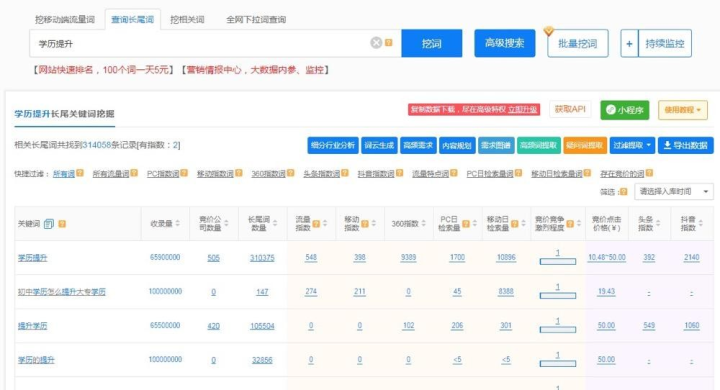720x390 pixels.
Task: Click the green 高频词提取 button
Action: (x=539, y=146)
